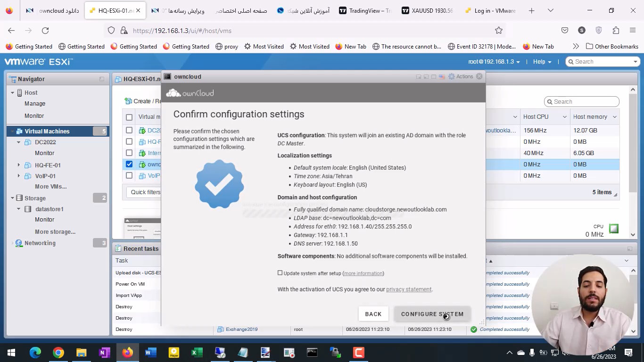Screen dimensions: 644x362
Task: Show more bookmarks with the chevron icon
Action: [x=576, y=46]
